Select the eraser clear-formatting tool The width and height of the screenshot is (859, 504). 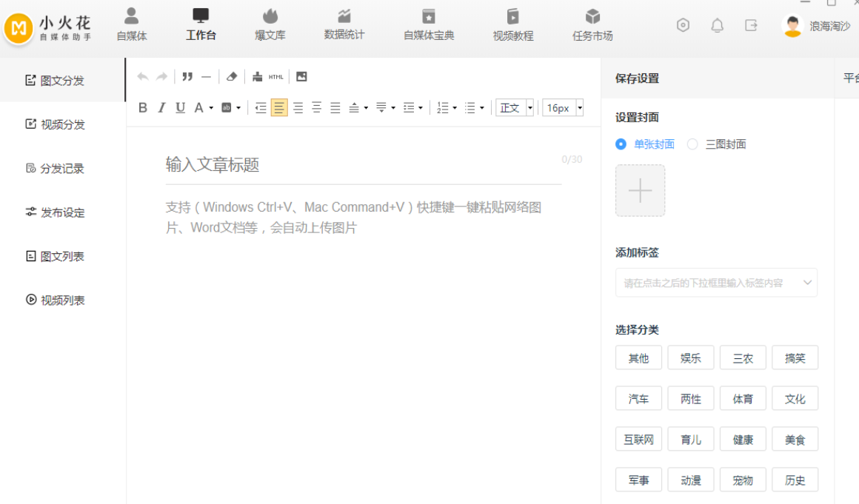point(232,77)
